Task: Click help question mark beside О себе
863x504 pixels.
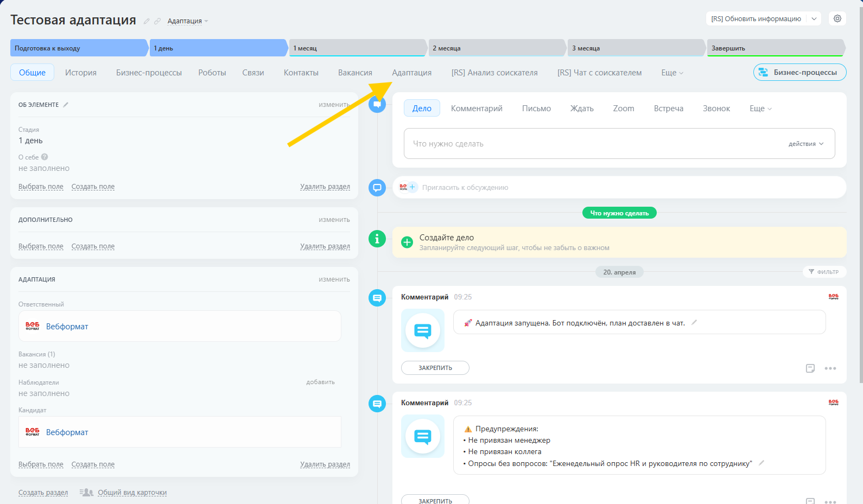Action: click(45, 157)
